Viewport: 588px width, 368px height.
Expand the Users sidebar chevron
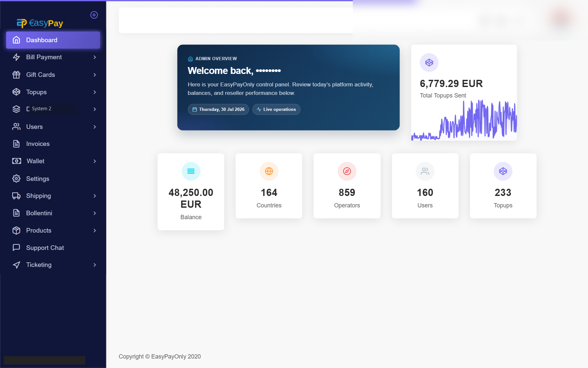pyautogui.click(x=95, y=127)
